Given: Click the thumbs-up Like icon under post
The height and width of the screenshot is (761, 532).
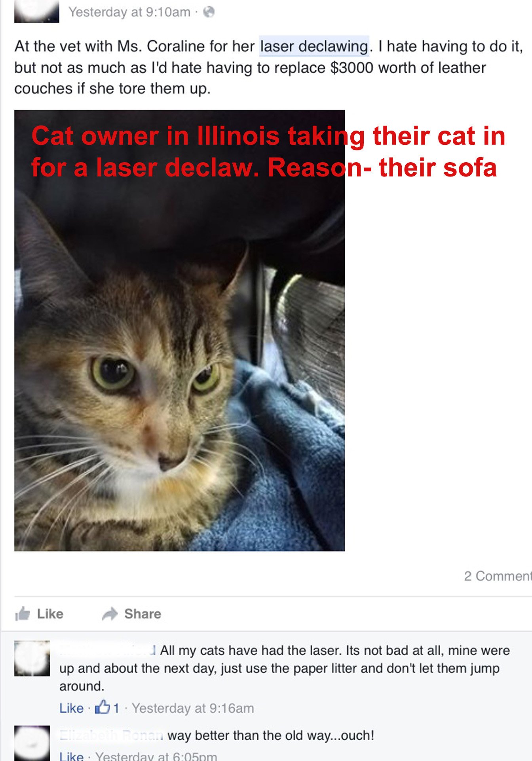Looking at the screenshot, I should [x=23, y=613].
